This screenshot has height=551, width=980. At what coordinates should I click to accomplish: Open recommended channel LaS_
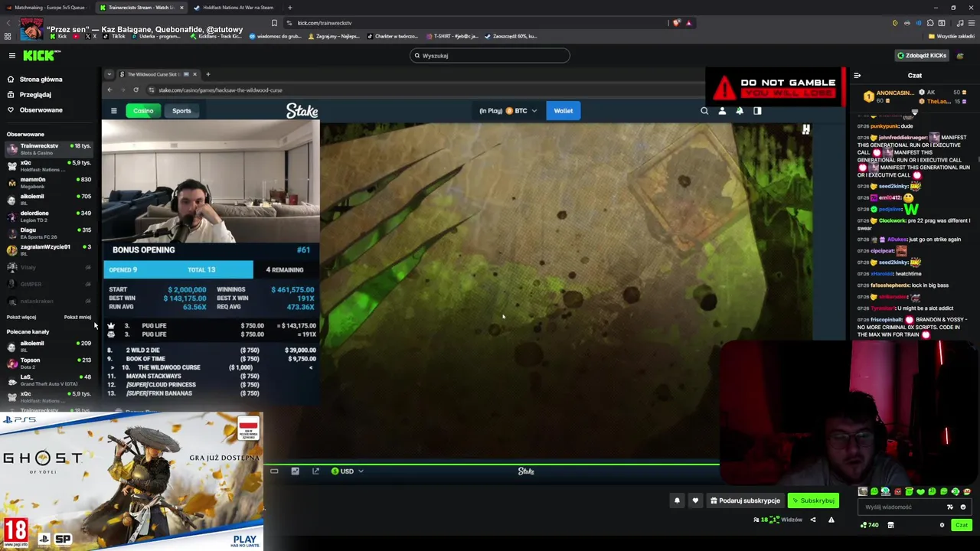click(48, 380)
